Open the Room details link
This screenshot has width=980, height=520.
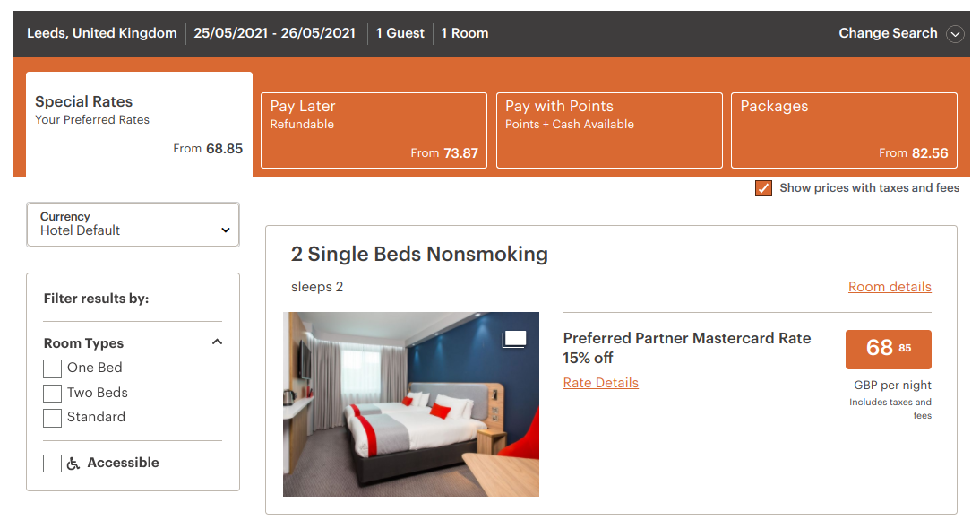890,287
